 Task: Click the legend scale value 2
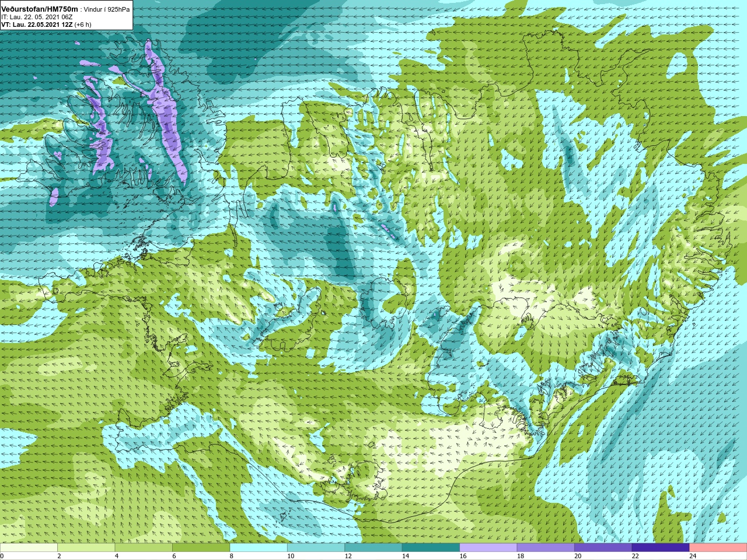pyautogui.click(x=59, y=556)
